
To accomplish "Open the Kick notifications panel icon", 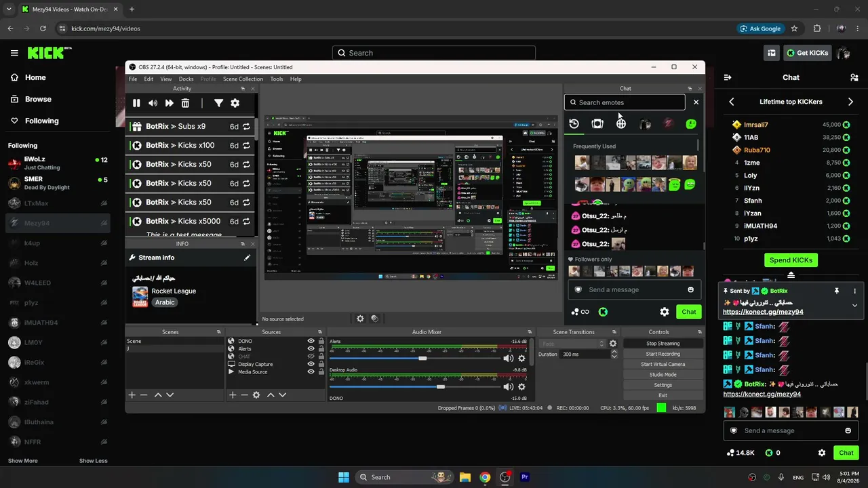I will [x=772, y=53].
